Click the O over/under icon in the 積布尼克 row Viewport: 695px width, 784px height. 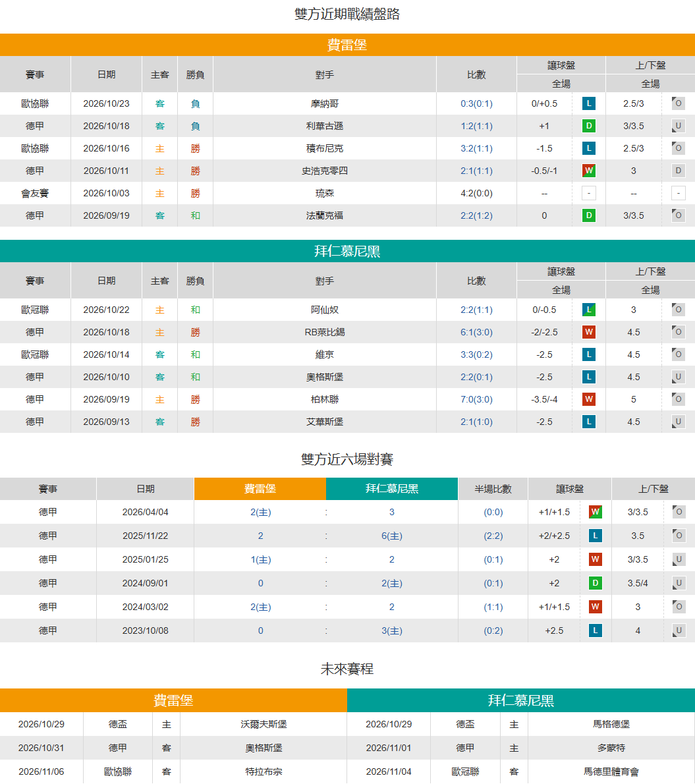pos(678,148)
